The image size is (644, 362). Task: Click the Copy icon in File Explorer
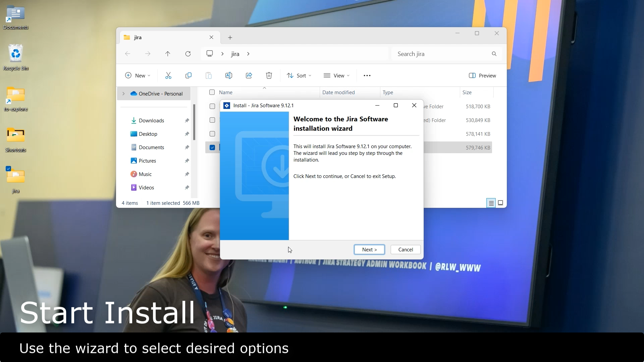tap(189, 75)
